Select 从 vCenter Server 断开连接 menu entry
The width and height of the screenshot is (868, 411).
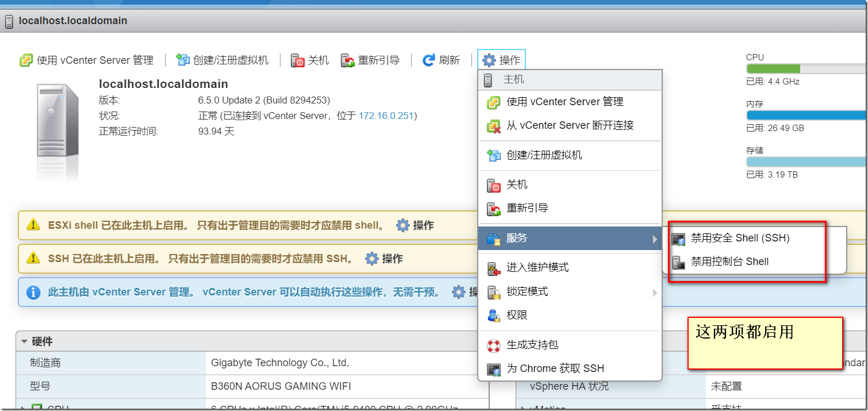570,126
